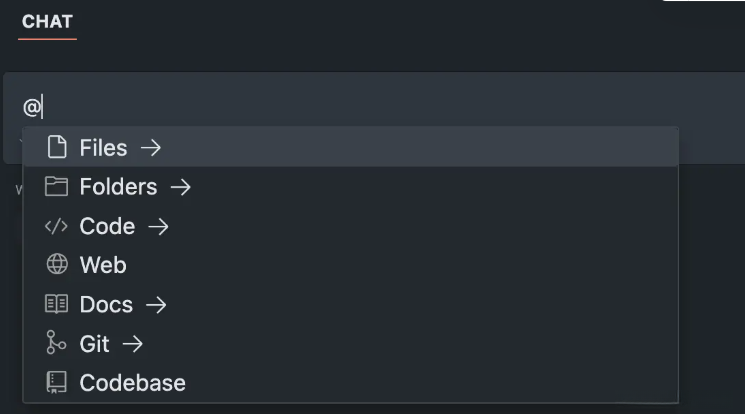Viewport: 745px width, 414px height.
Task: Switch to the CHAT tab
Action: point(47,21)
